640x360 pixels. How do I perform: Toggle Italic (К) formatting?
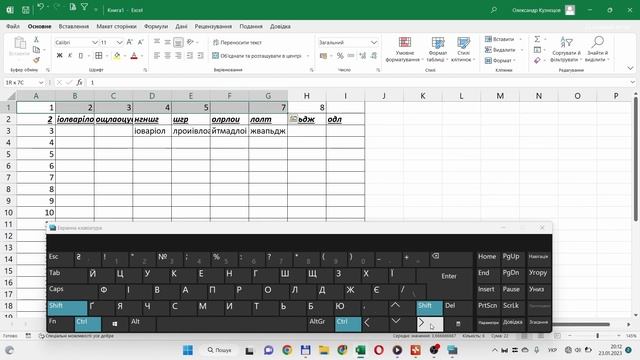click(70, 56)
